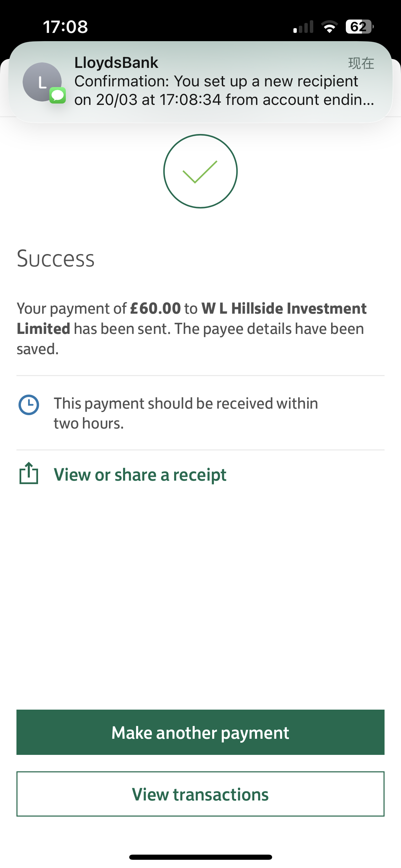Open the View or share a receipt link

coord(140,475)
